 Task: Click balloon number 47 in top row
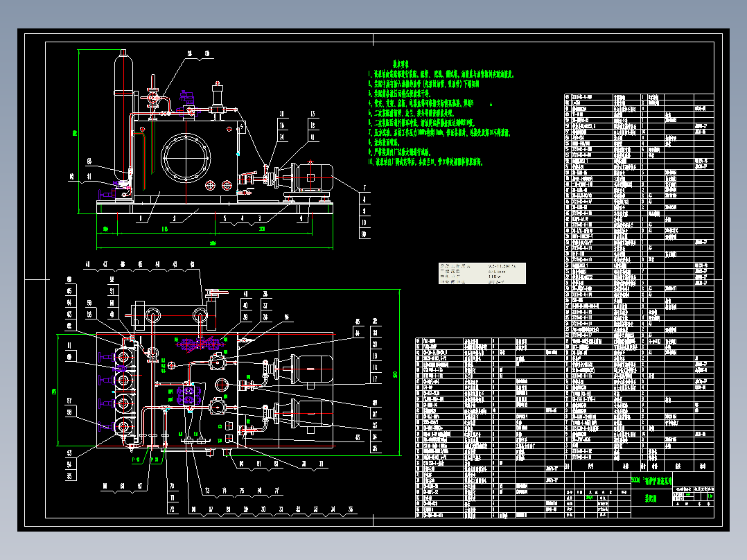[x=105, y=264]
